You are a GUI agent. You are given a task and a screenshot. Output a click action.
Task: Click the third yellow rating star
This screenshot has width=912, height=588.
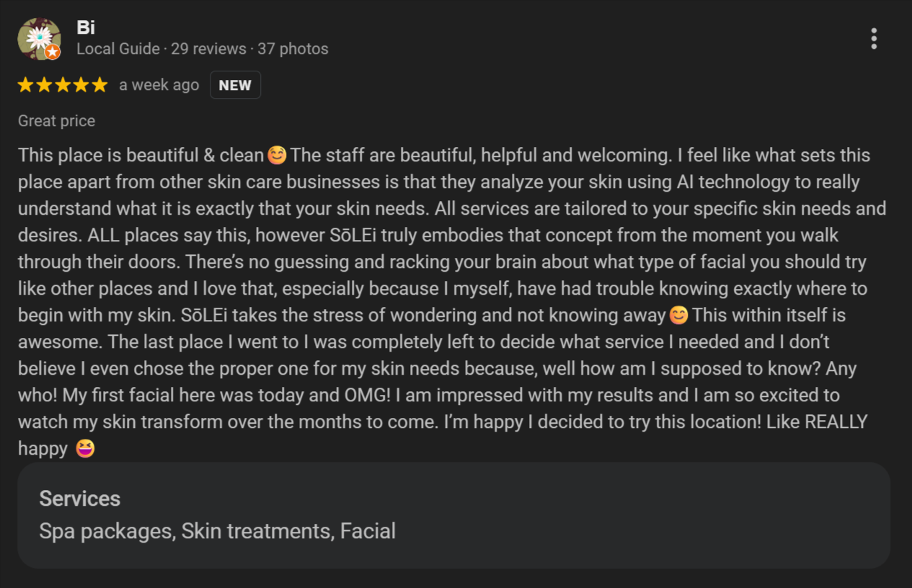point(63,85)
